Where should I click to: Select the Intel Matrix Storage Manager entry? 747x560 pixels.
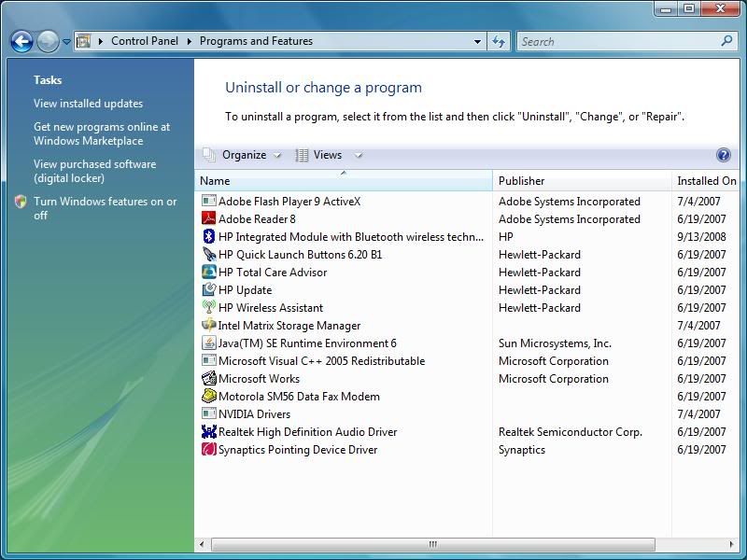click(x=467, y=325)
